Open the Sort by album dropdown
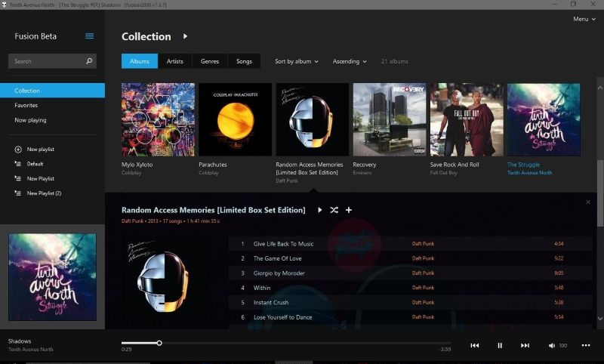This screenshot has height=364, width=604. click(x=297, y=61)
